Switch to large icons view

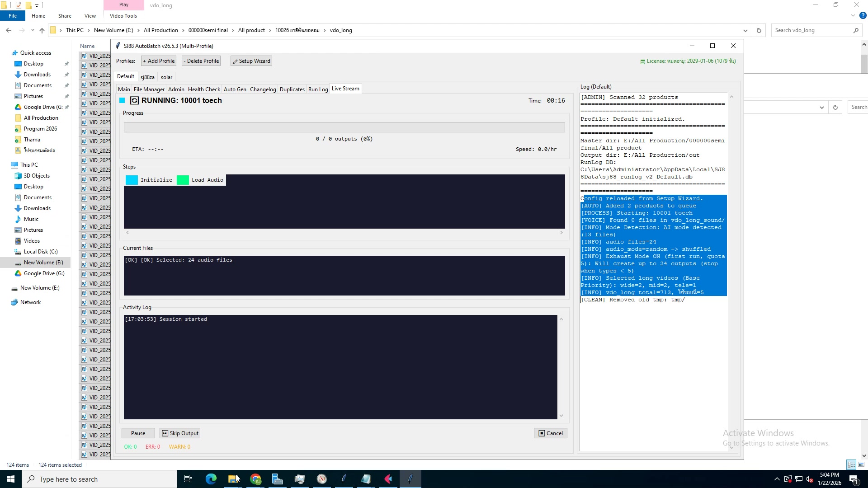tap(861, 465)
